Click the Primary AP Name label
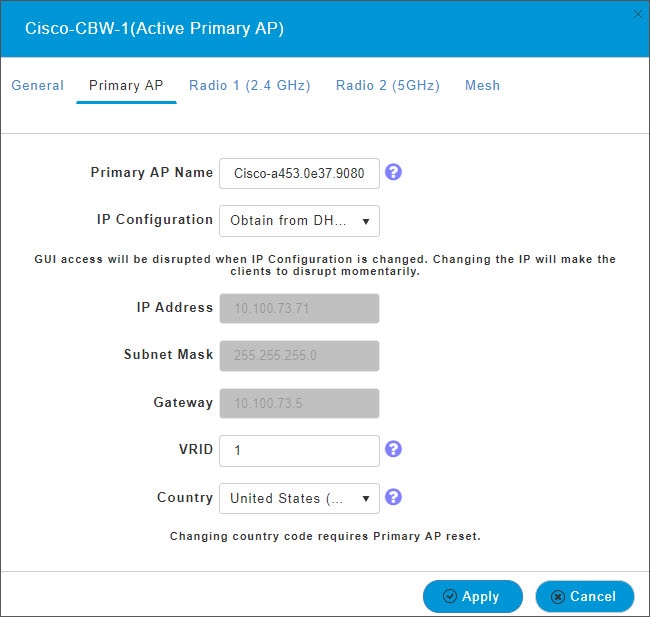This screenshot has height=617, width=650. click(x=152, y=172)
